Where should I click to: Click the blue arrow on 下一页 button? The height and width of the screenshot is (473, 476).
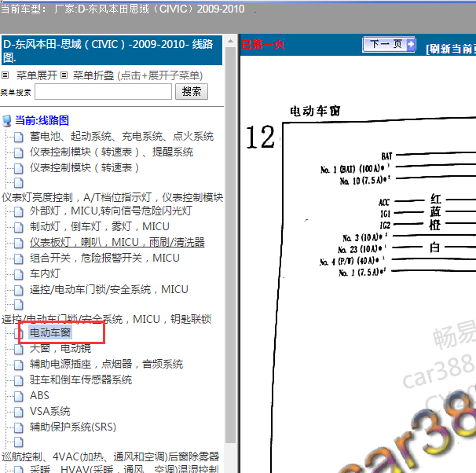411,45
